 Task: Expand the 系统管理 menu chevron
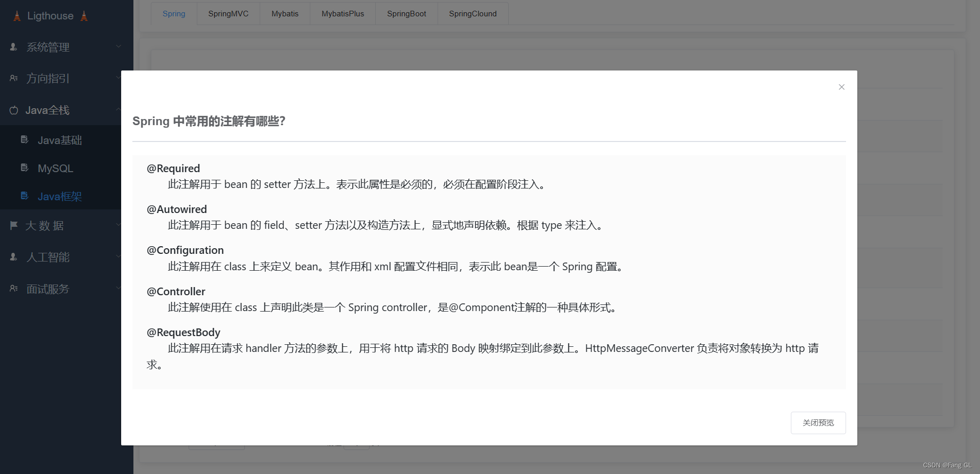(x=119, y=46)
